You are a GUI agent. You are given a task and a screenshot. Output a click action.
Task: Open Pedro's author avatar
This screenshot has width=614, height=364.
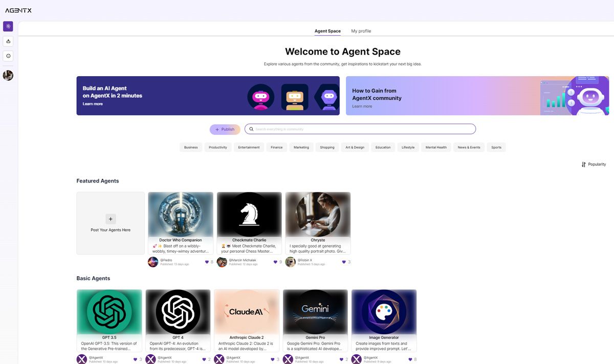click(x=153, y=262)
